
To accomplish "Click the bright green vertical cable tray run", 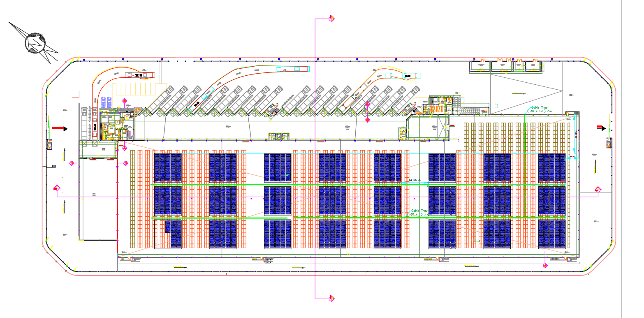I will 525,165.
